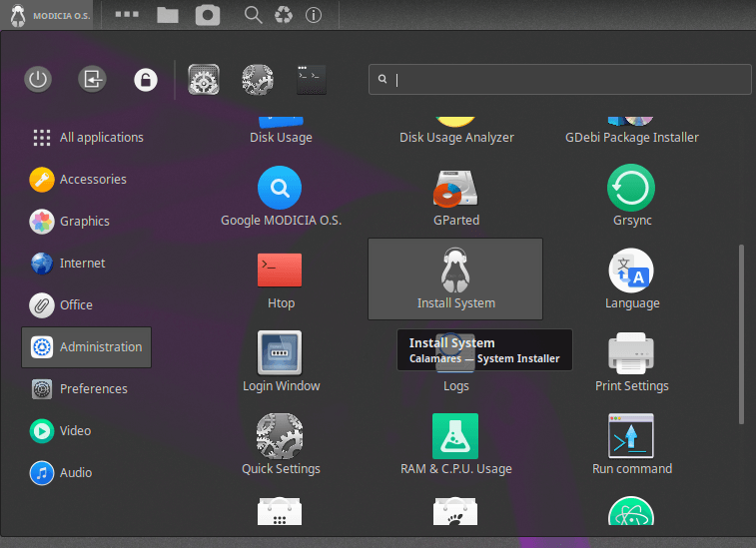This screenshot has width=756, height=548.
Task: Open the Login Window settings
Action: [x=281, y=362]
